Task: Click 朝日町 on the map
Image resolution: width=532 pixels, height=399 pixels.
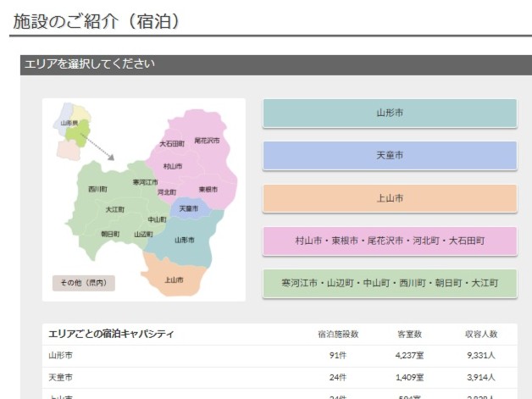Action: (109, 234)
